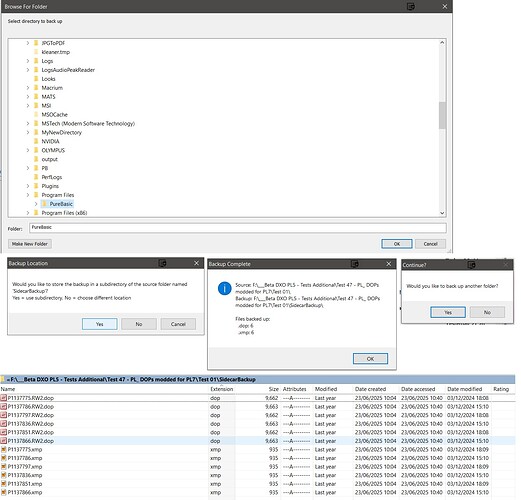Image resolution: width=521 pixels, height=500 pixels.
Task: Answer No in the Continue? dialog
Action: (x=487, y=312)
